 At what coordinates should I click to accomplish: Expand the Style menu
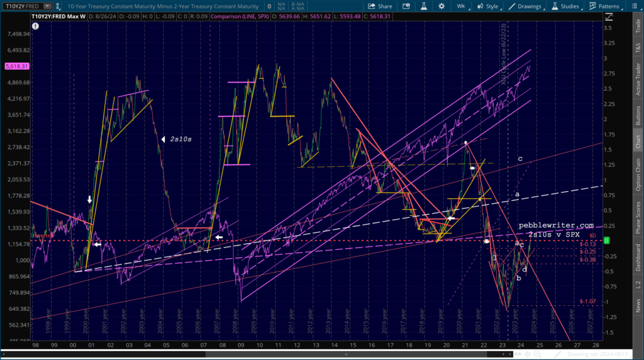489,6
